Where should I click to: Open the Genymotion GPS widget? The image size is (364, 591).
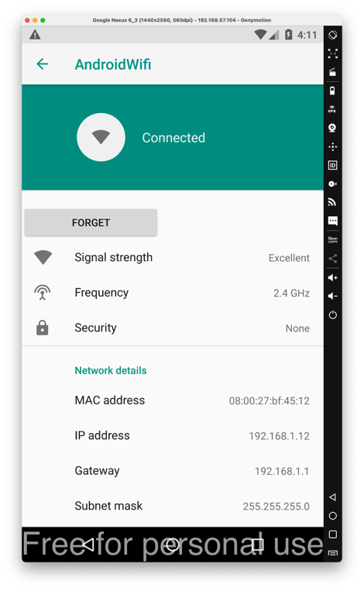[332, 109]
